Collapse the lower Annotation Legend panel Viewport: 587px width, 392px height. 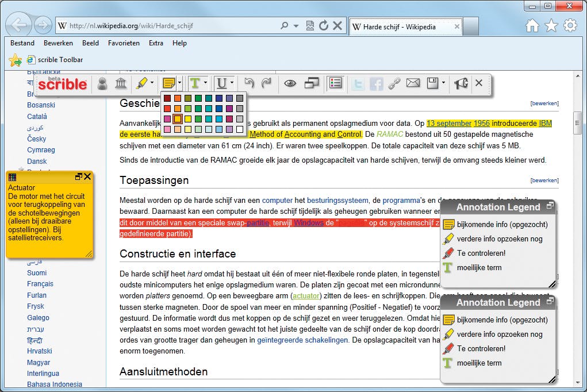click(550, 301)
